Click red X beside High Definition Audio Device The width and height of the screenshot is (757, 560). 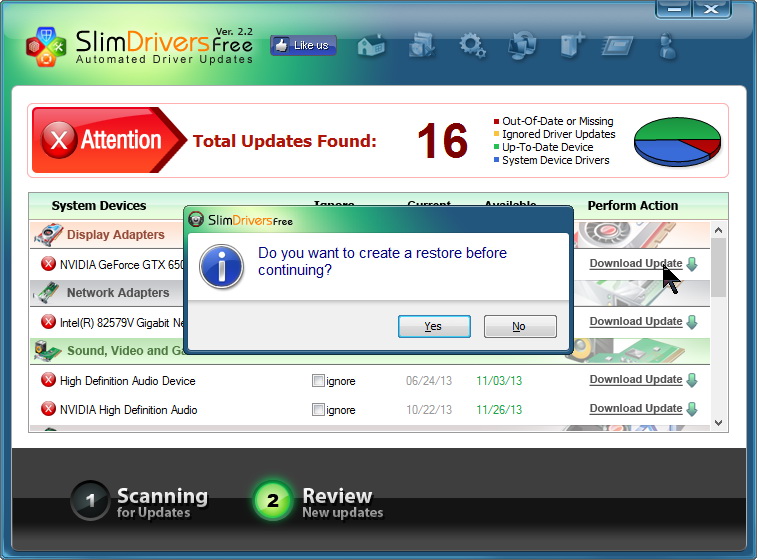click(x=48, y=380)
